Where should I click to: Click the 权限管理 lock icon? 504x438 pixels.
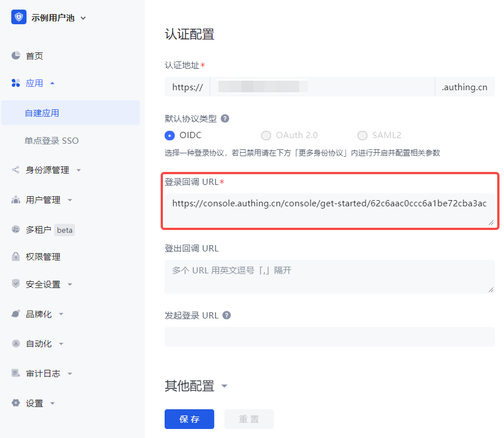16,256
